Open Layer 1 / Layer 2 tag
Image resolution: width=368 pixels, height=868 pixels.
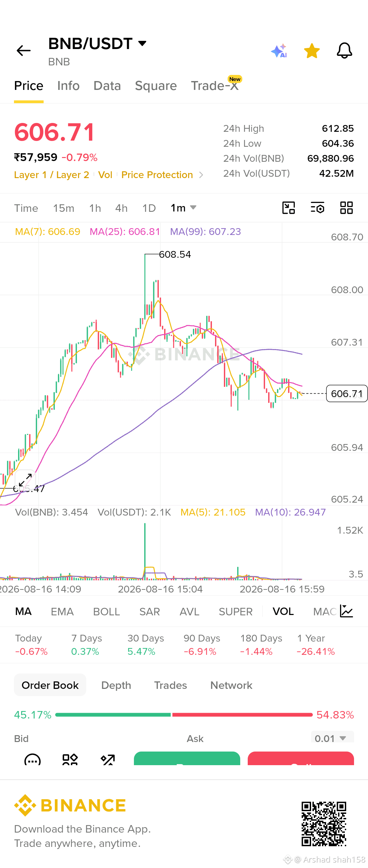coord(51,175)
